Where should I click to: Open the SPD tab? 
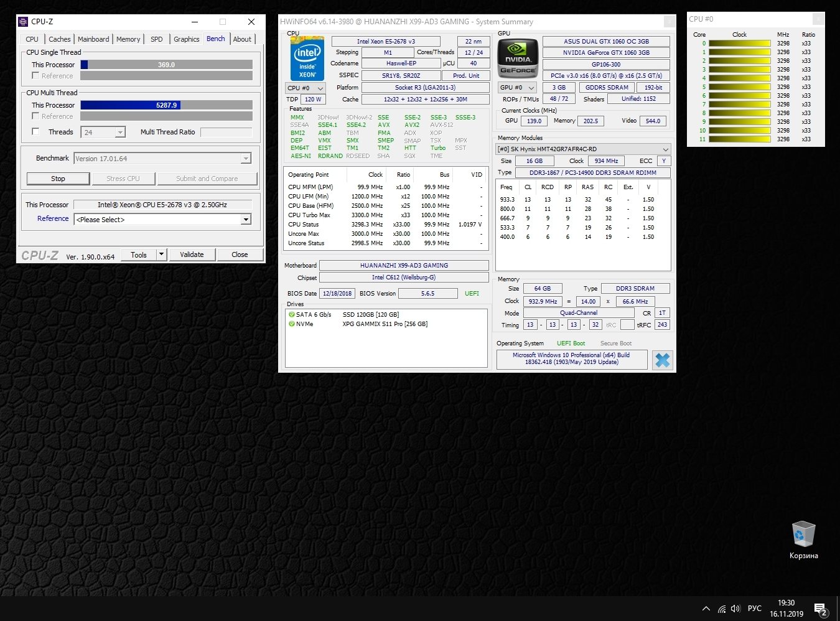(157, 39)
